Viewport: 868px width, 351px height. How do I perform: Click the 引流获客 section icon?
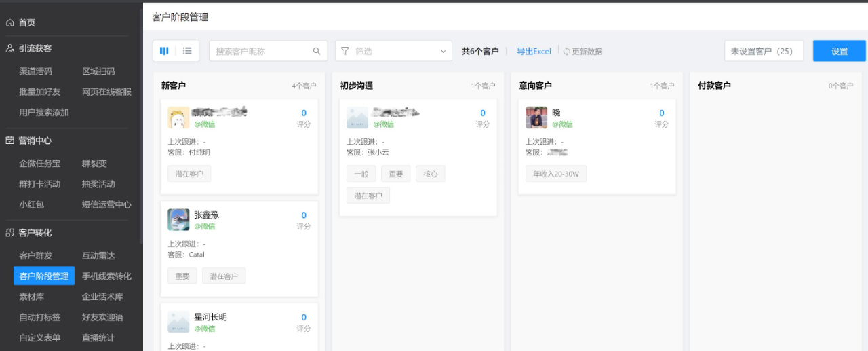tap(9, 48)
